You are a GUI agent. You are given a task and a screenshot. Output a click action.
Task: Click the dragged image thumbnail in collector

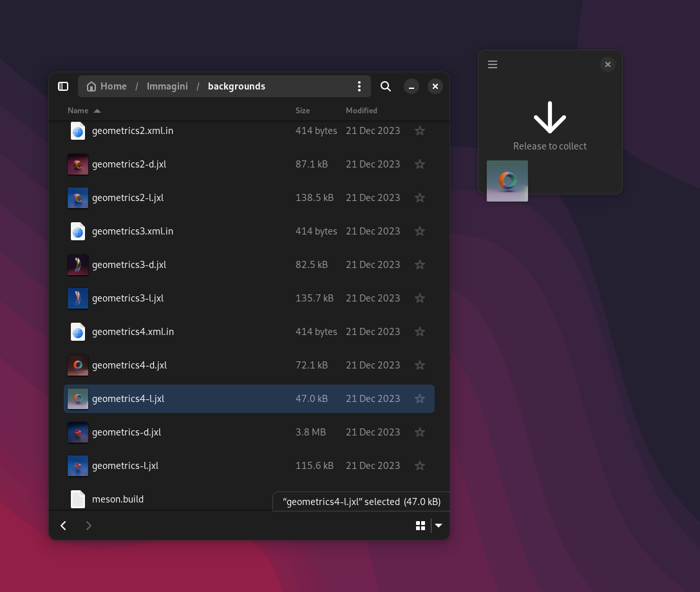click(507, 181)
